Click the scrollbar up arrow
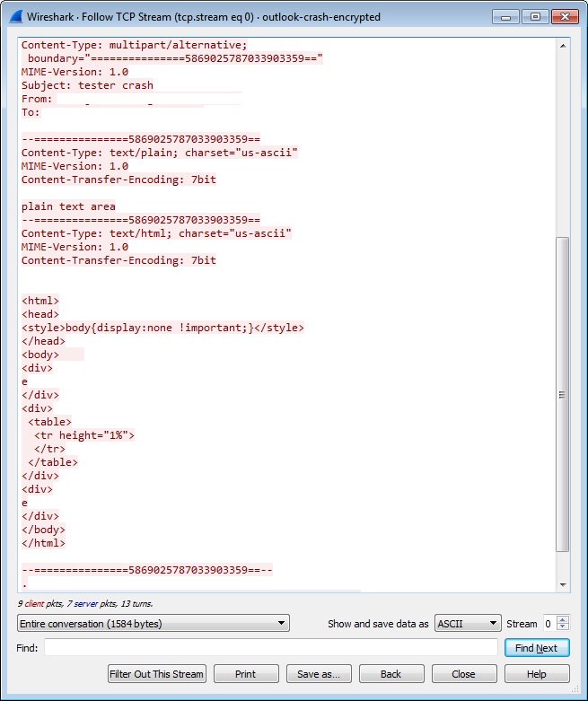Image resolution: width=588 pixels, height=701 pixels. click(563, 46)
